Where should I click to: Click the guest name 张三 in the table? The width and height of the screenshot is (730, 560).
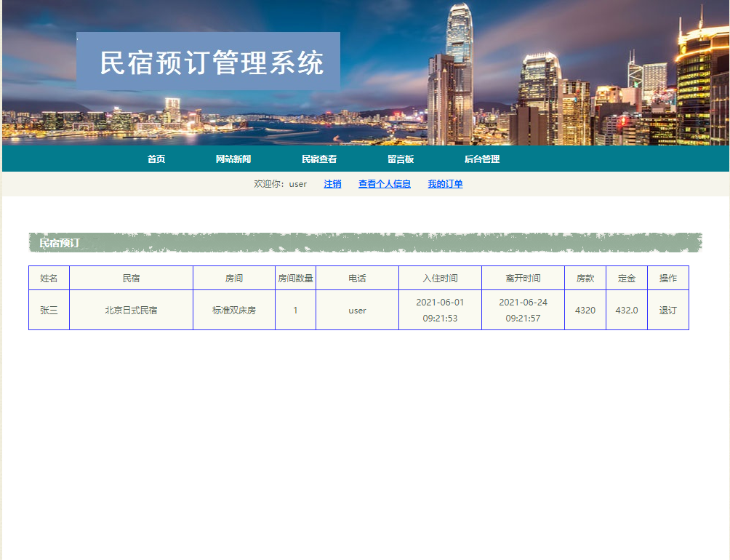pyautogui.click(x=49, y=310)
